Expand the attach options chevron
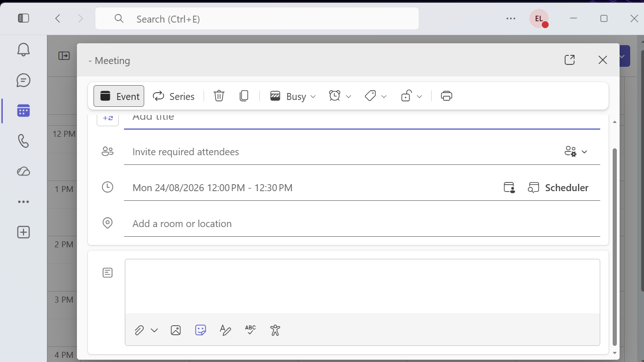The height and width of the screenshot is (362, 644). tap(154, 330)
